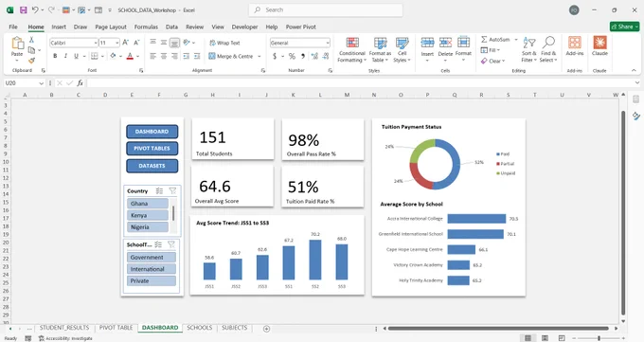Click the Insert cells icon

427,43
